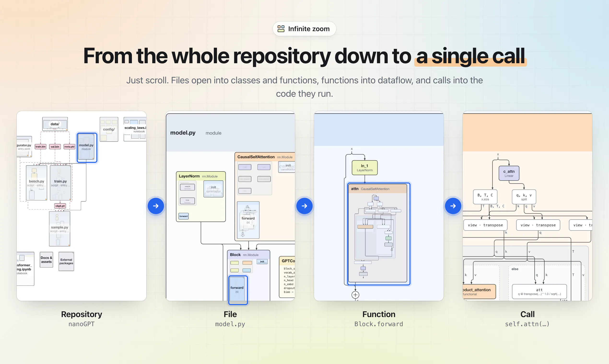The height and width of the screenshot is (364, 609).
Task: Select the forward node in CausalSelfAttention
Action: click(x=248, y=220)
